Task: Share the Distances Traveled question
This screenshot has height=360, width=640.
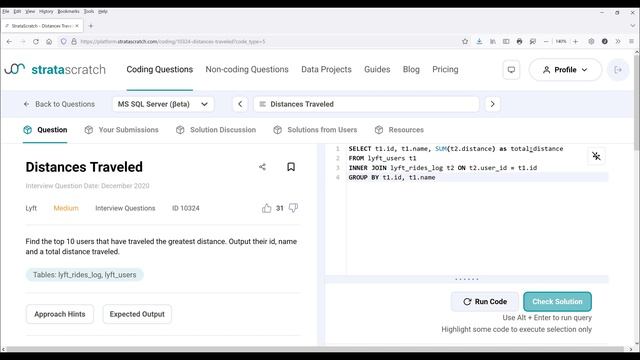Action: [262, 167]
